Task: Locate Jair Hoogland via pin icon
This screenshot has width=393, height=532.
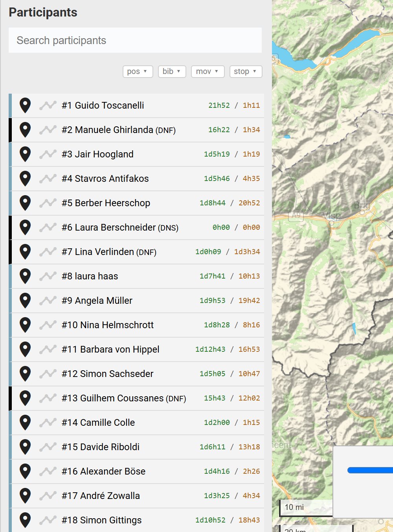Action: [x=25, y=154]
